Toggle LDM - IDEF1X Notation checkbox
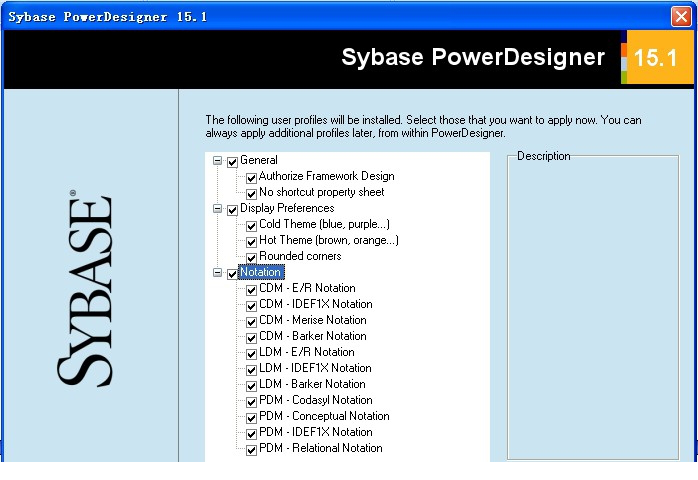Image resolution: width=698 pixels, height=480 pixels. [x=252, y=370]
